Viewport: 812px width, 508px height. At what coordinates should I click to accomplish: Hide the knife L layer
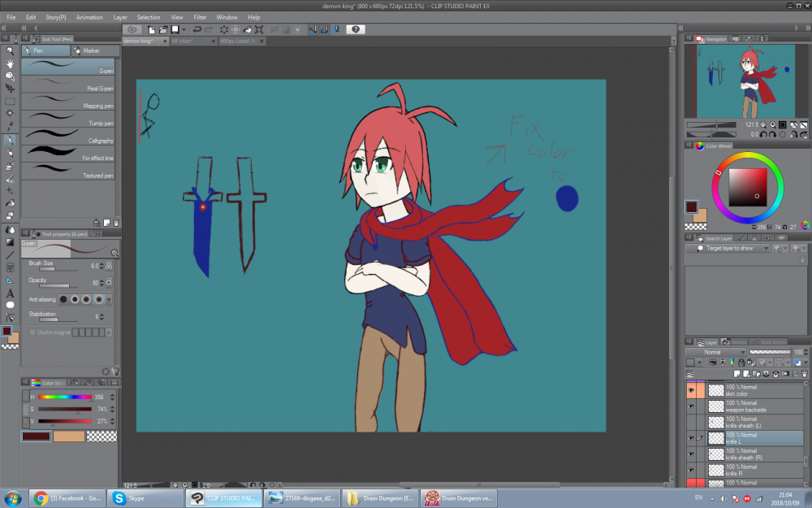coord(691,439)
